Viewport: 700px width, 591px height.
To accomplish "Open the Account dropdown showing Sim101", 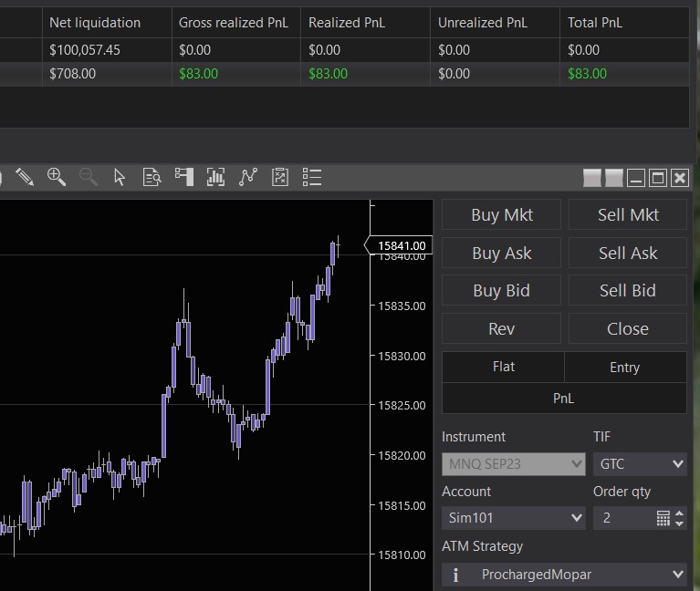I will pos(514,518).
